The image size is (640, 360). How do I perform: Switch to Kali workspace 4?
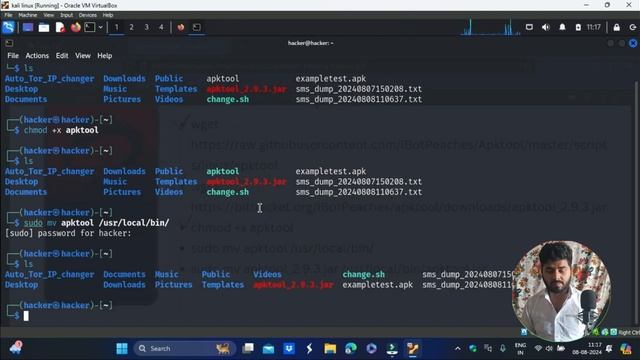click(x=161, y=27)
